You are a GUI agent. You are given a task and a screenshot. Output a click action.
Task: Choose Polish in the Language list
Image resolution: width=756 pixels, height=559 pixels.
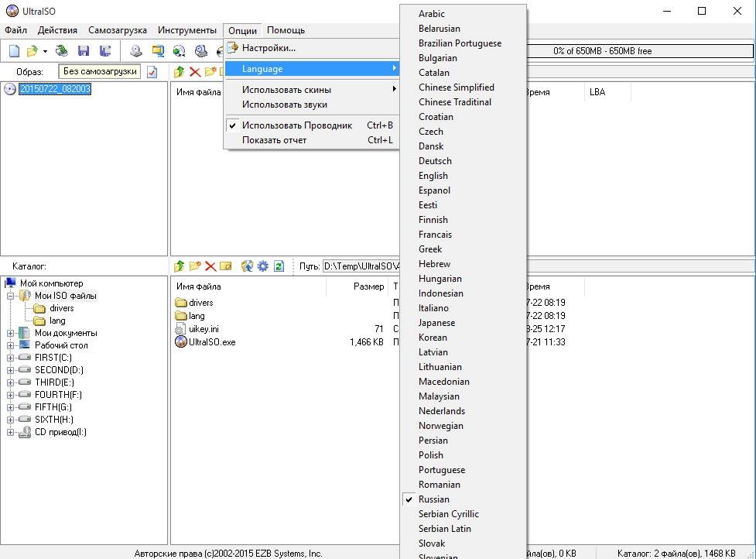[463, 455]
